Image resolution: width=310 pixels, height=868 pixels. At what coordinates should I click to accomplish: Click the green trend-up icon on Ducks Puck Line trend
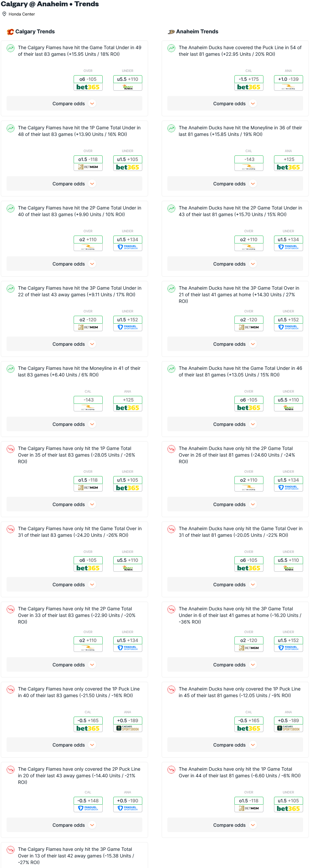click(171, 48)
